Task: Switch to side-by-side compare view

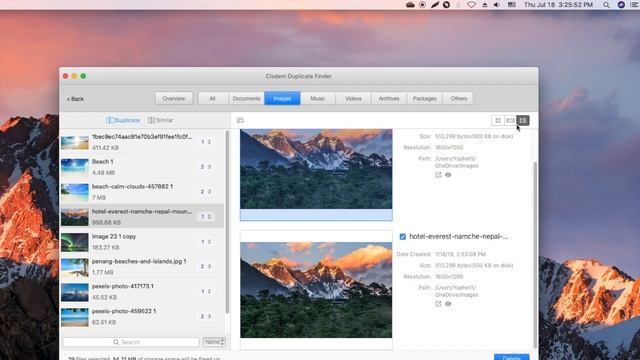Action: pos(510,120)
